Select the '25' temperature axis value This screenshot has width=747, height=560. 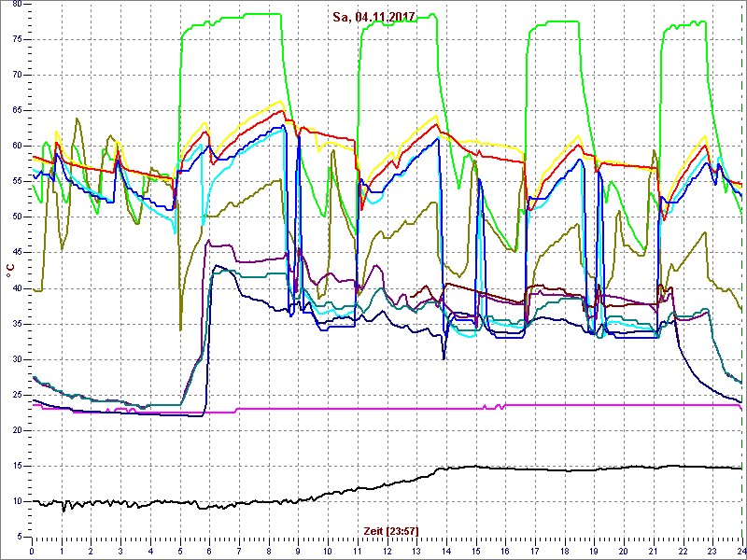(18, 395)
